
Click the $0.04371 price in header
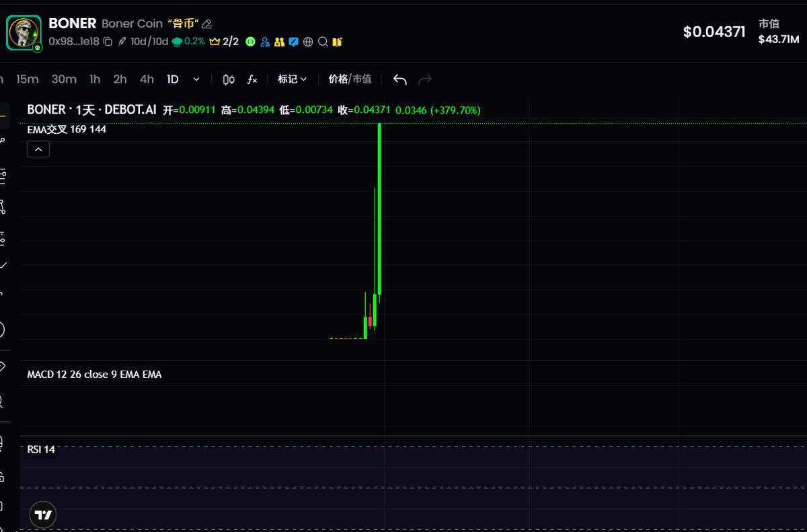(x=714, y=32)
